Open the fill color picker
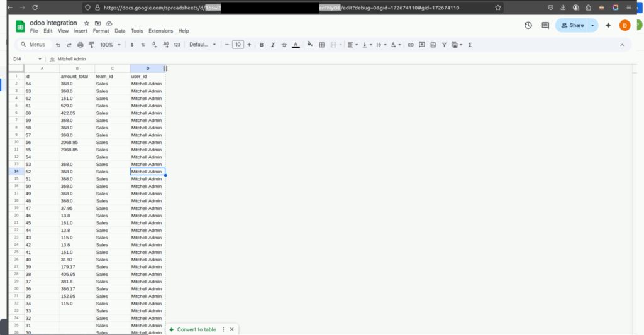The image size is (644, 335). point(310,45)
